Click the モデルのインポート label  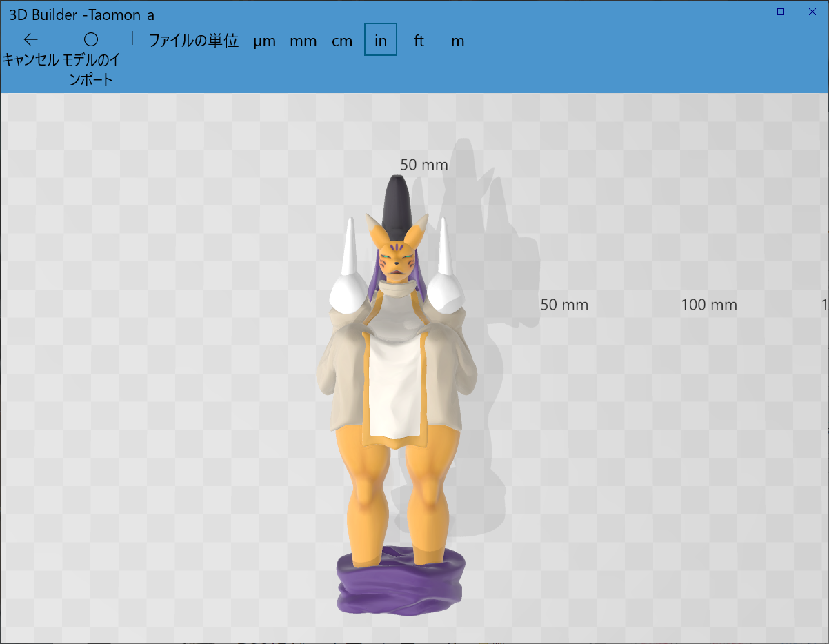[91, 70]
